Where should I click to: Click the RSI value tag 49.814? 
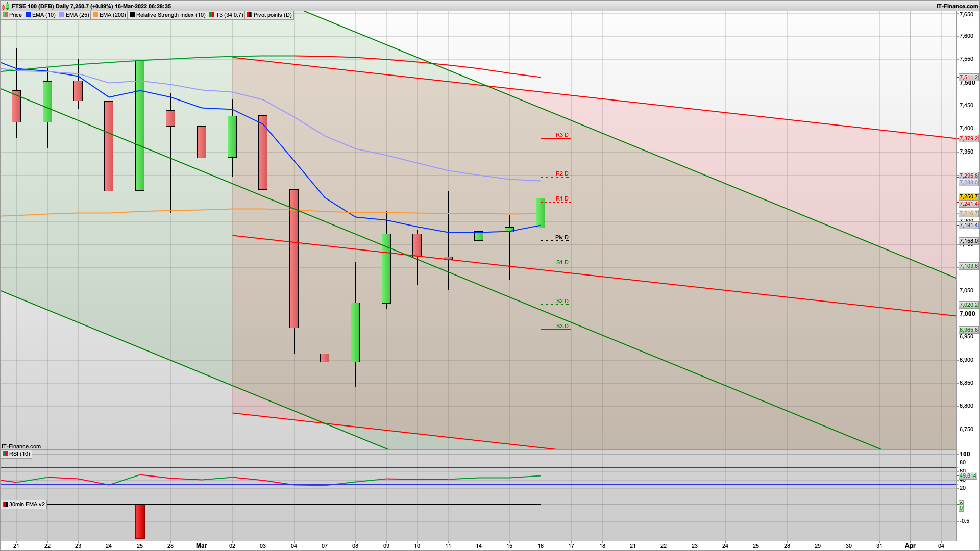(x=968, y=476)
